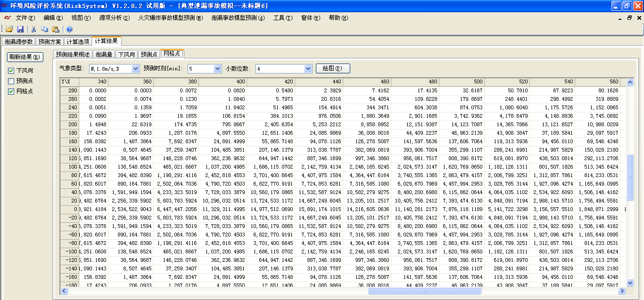Image resolution: width=644 pixels, height=300 pixels.
Task: Click the cell value 14,977,512.0690
Action: (272, 209)
